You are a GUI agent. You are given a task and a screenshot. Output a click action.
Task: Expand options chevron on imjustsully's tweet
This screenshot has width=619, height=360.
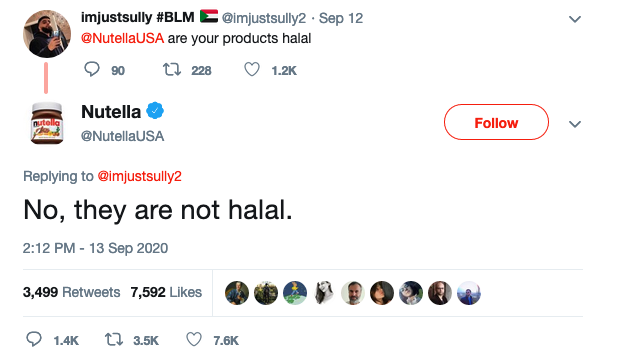[x=575, y=19]
